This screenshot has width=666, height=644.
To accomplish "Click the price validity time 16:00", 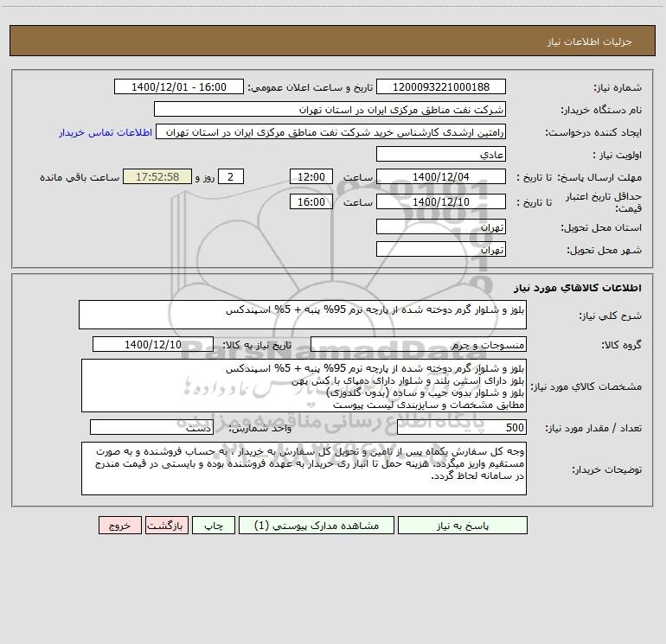I will 311,201.
